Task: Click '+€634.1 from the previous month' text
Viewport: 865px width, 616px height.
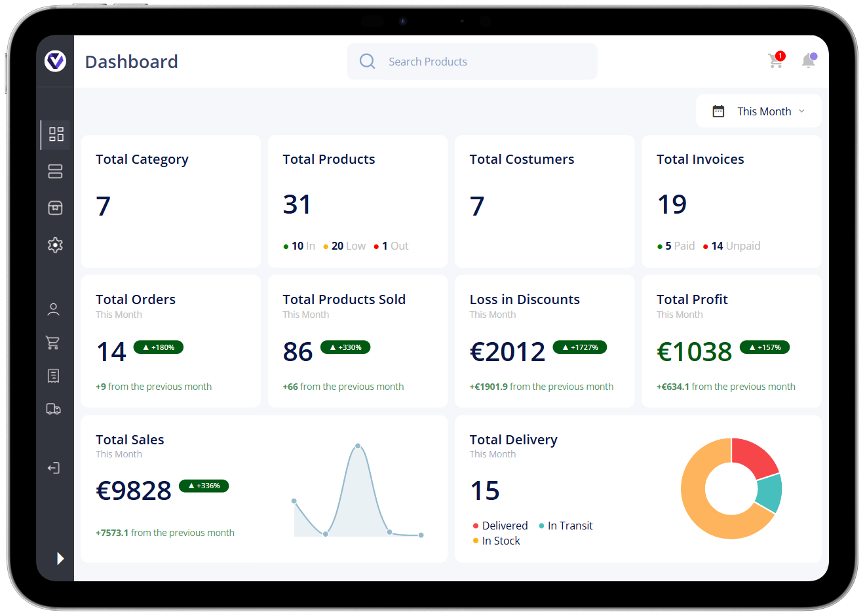Action: (x=726, y=387)
